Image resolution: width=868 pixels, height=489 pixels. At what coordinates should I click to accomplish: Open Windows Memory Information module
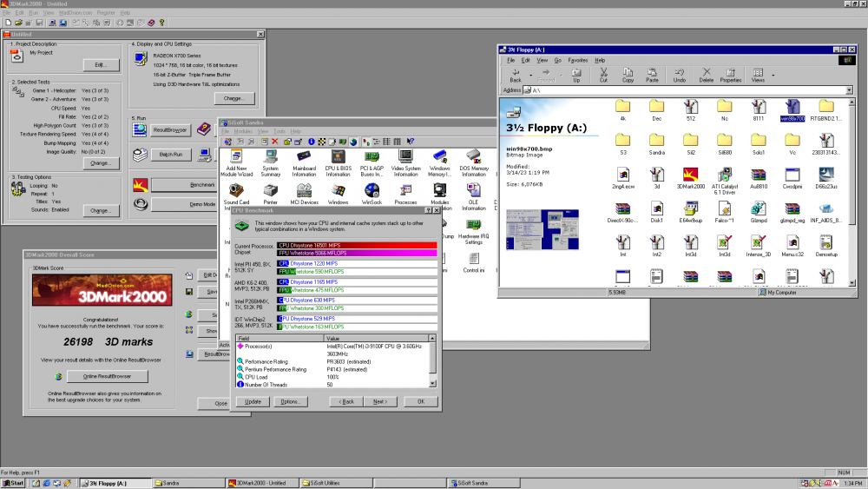[x=439, y=163]
